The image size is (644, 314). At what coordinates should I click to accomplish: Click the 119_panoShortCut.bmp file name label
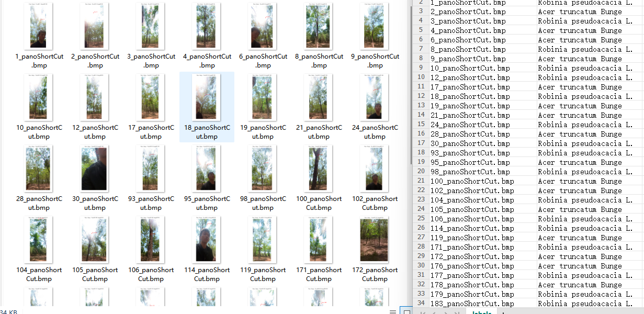point(263,275)
